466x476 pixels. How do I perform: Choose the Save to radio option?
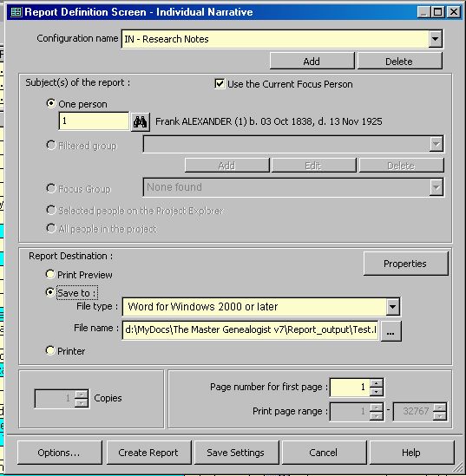50,292
